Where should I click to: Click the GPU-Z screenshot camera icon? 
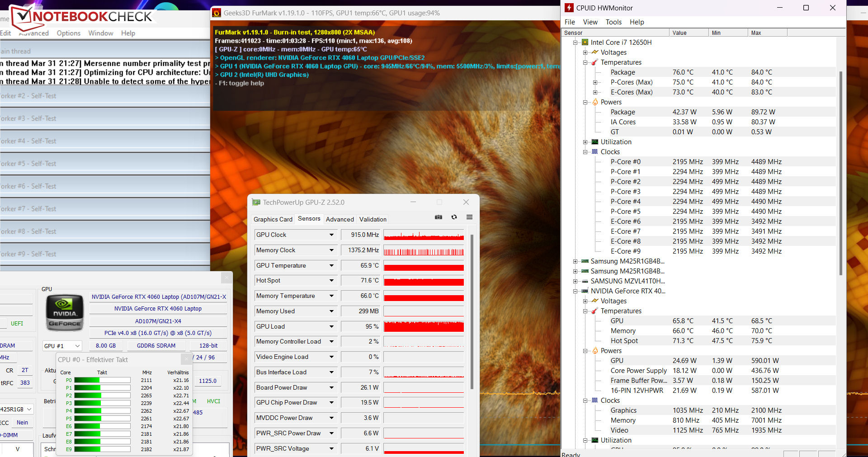pyautogui.click(x=439, y=217)
